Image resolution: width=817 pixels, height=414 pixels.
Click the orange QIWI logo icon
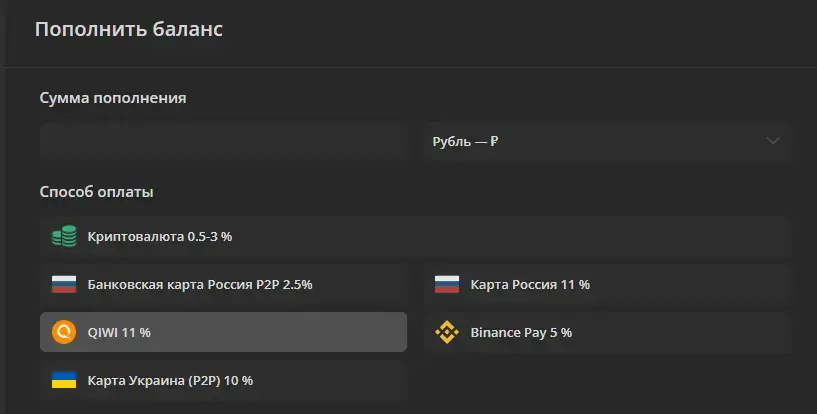point(64,332)
